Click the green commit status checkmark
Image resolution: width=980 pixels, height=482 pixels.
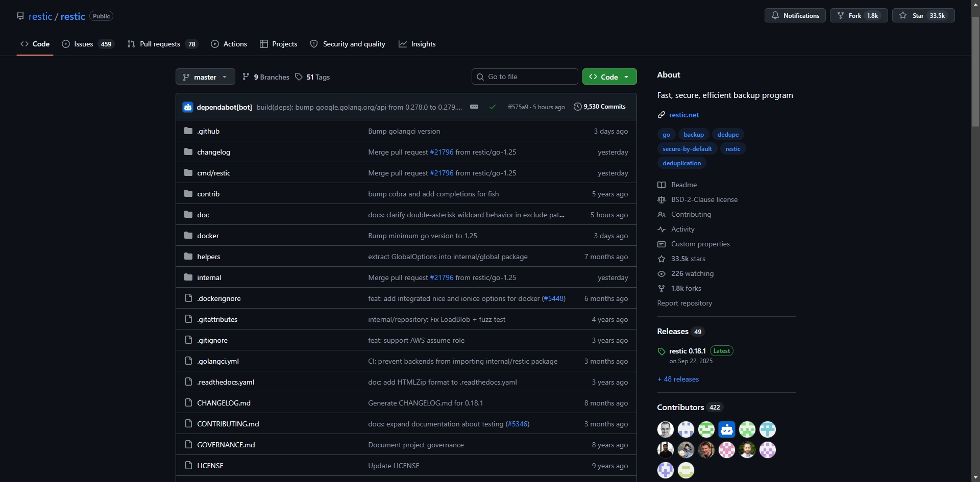pos(493,107)
